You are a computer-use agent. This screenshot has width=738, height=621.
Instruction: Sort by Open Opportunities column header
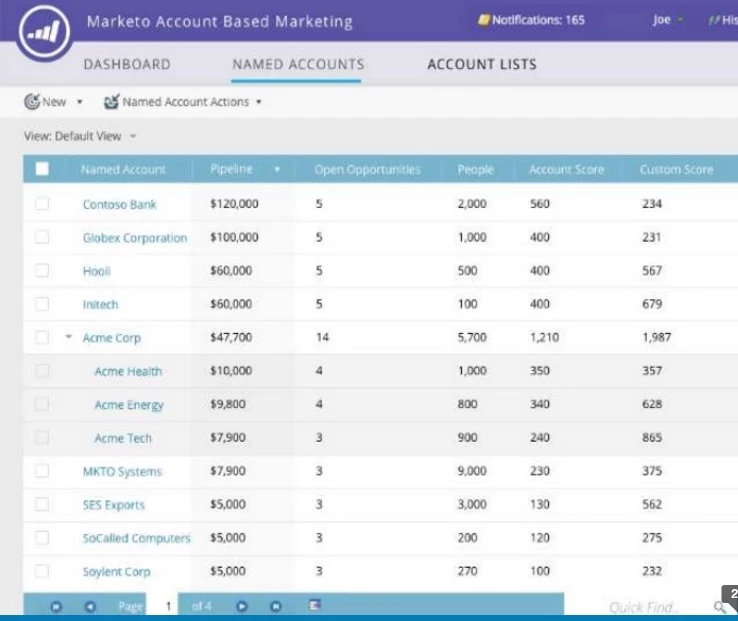[x=368, y=169]
